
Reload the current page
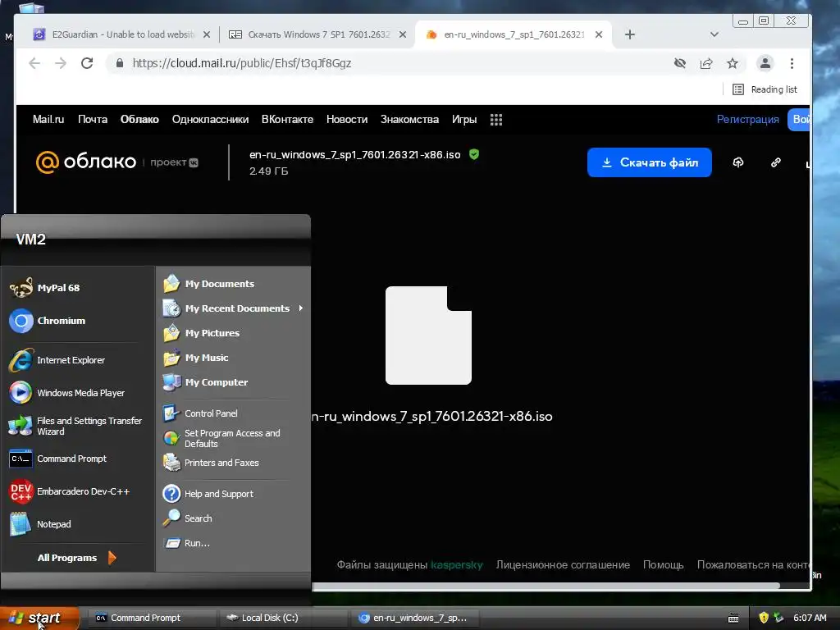[x=87, y=63]
